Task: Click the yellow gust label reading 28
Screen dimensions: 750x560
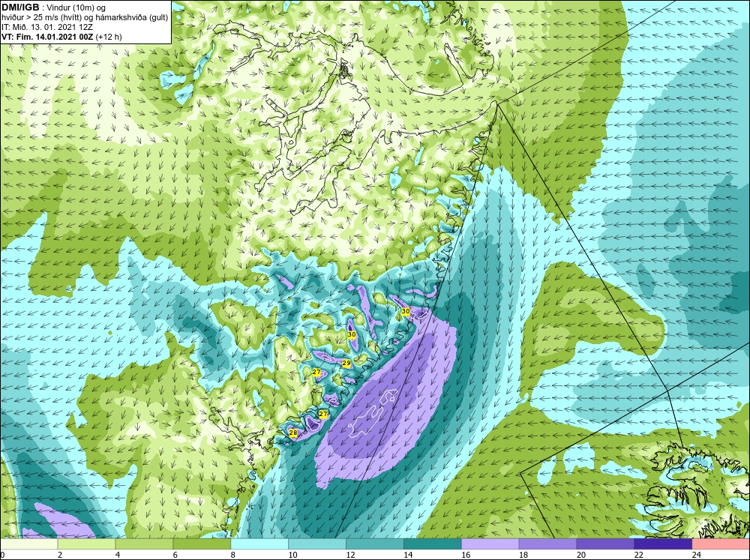Action: 293,433
